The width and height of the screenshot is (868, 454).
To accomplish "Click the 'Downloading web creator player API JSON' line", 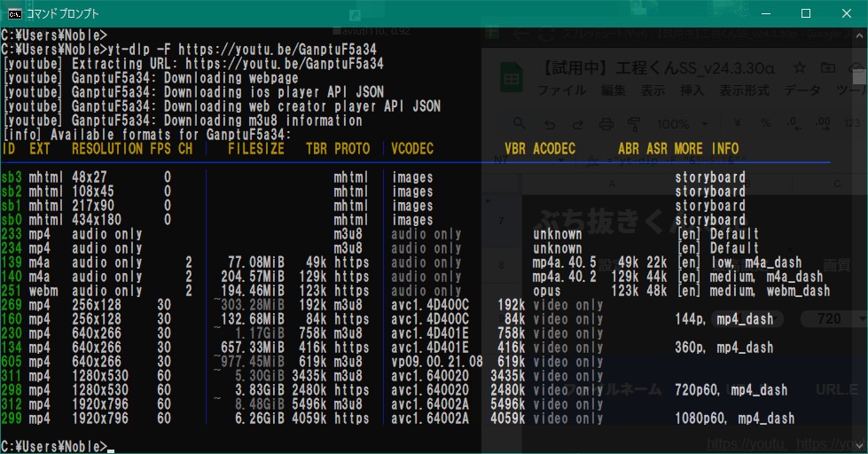I will (x=222, y=106).
